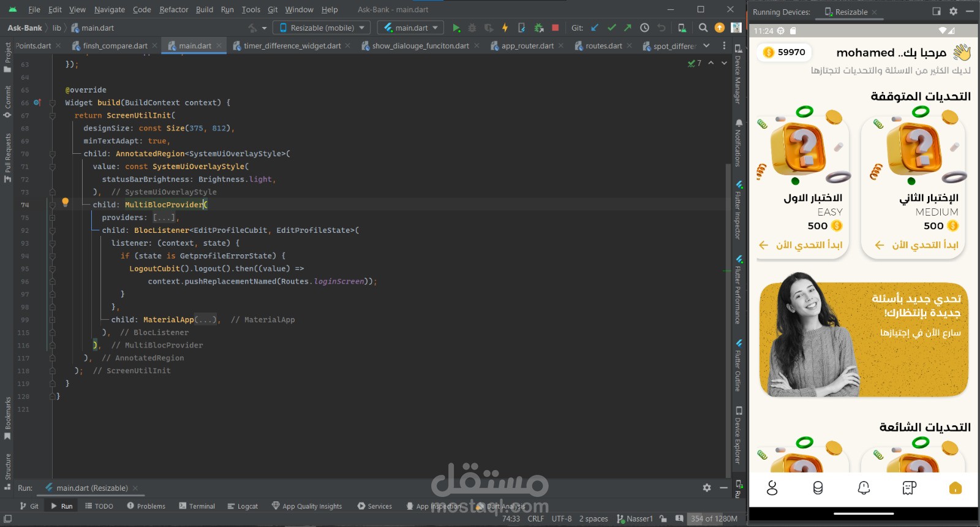Collapse build method fold on line 66

52,103
